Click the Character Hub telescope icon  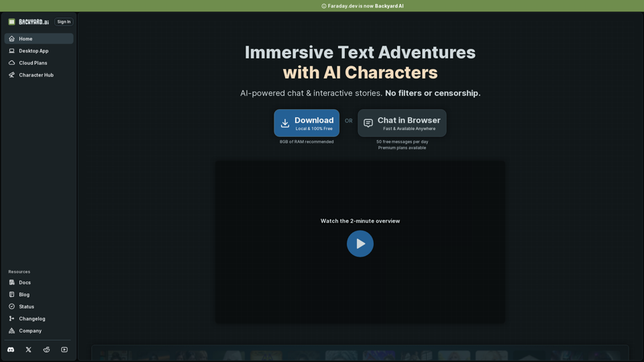point(11,75)
